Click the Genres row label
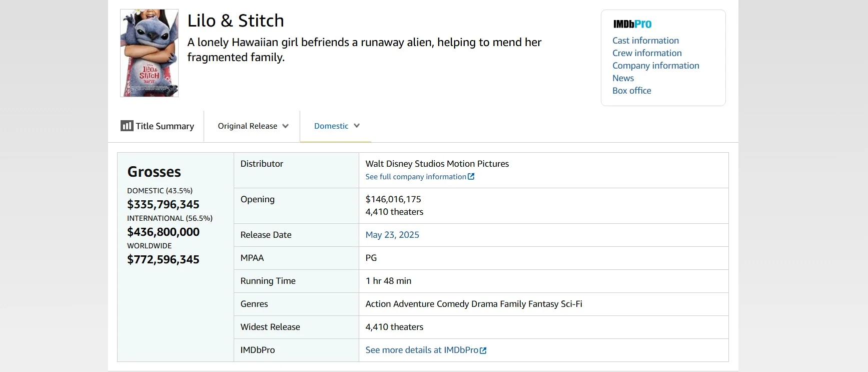868x372 pixels. pos(254,304)
